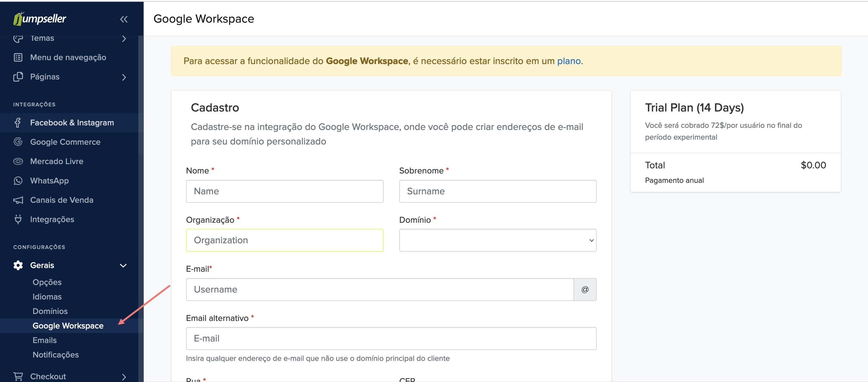
Task: Open the Domínio dropdown
Action: [497, 240]
